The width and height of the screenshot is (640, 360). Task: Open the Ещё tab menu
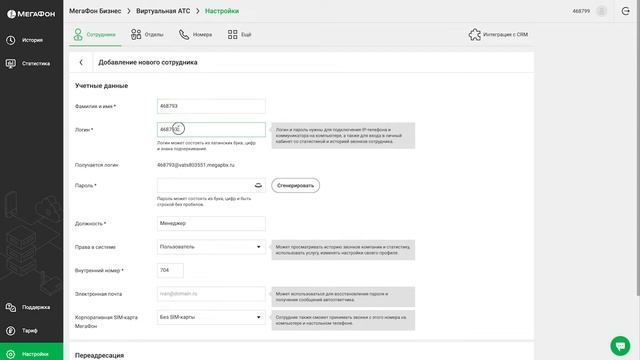(239, 35)
